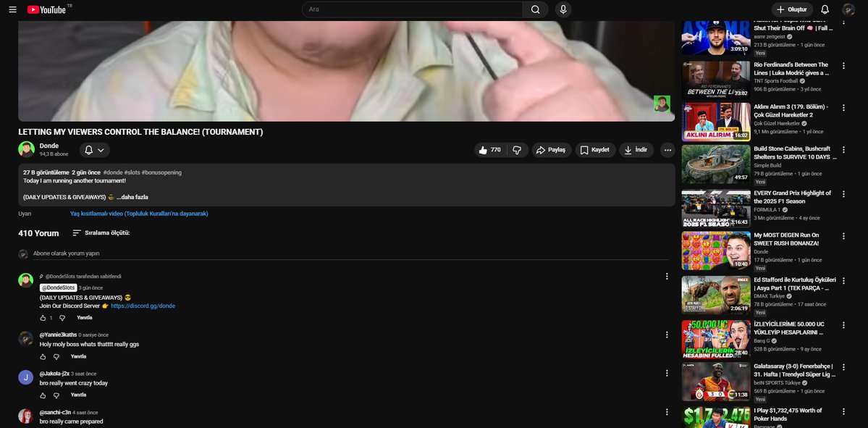Open account avatar menu

coord(848,9)
